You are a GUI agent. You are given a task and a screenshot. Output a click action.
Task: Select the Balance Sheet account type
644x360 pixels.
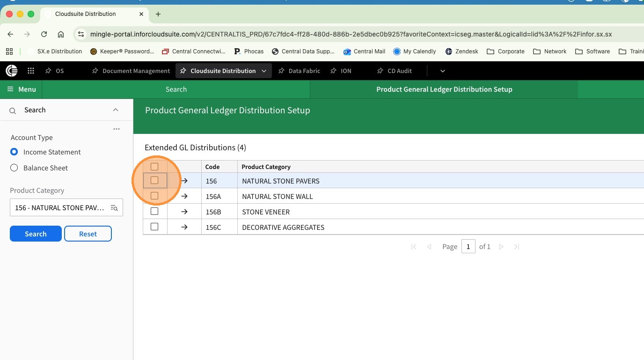pos(14,168)
